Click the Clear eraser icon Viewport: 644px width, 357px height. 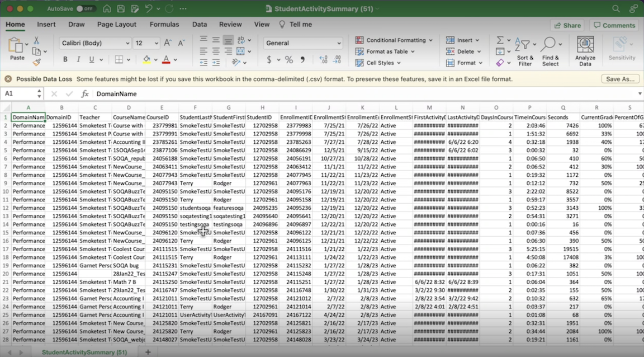click(x=500, y=63)
